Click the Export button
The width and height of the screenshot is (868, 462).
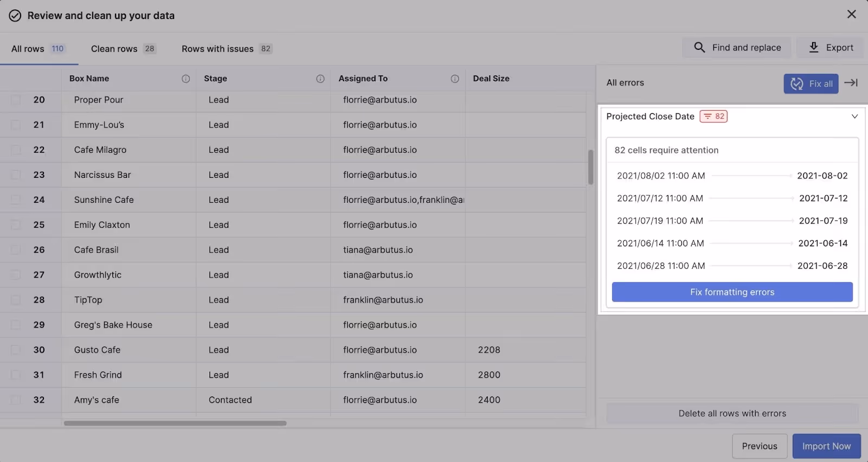coord(830,48)
